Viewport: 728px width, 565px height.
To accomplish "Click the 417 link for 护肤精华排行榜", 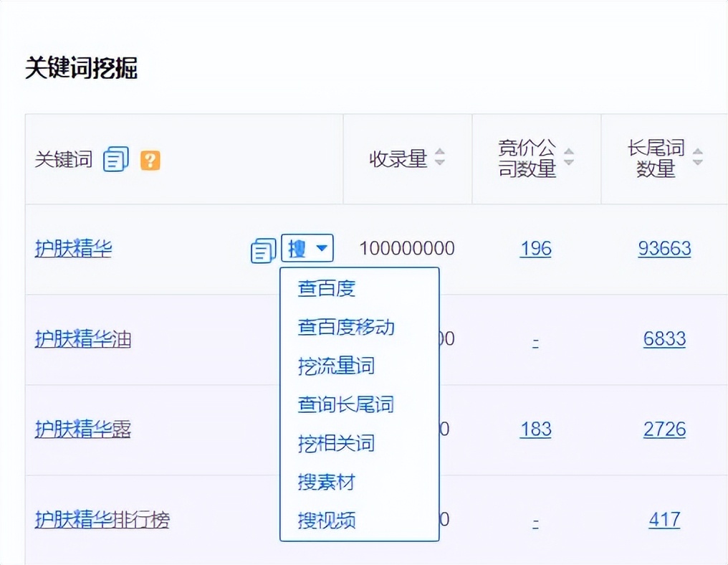I will coord(664,519).
